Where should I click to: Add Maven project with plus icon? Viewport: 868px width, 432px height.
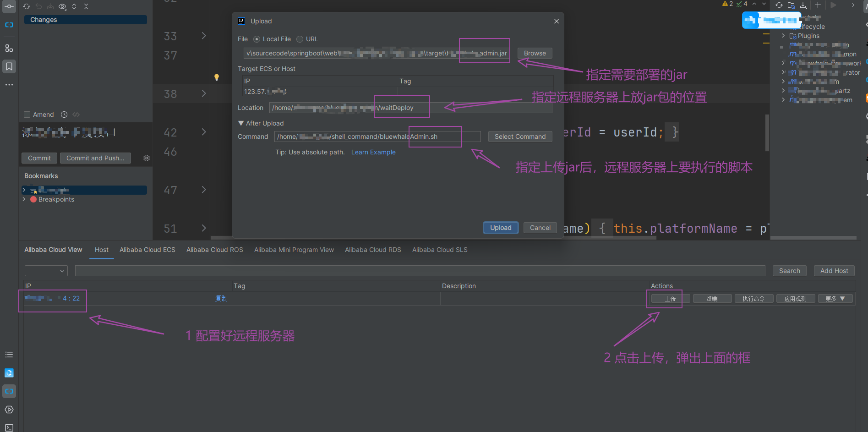click(818, 5)
